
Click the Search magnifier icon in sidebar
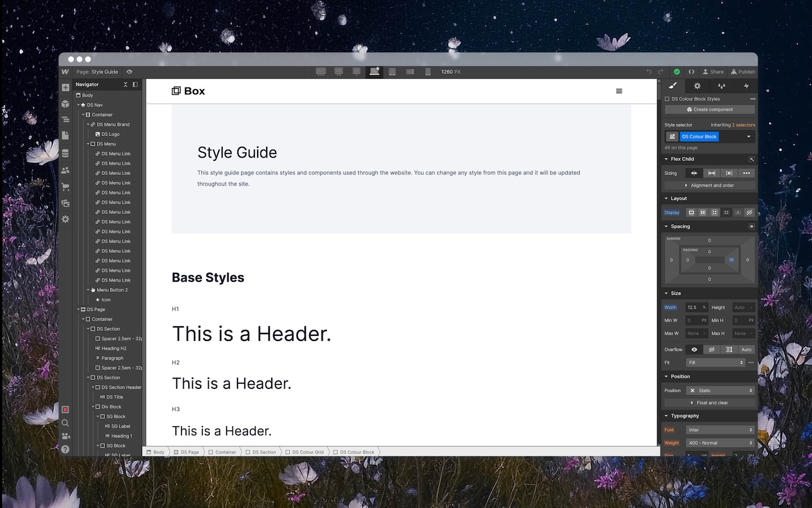(x=65, y=423)
